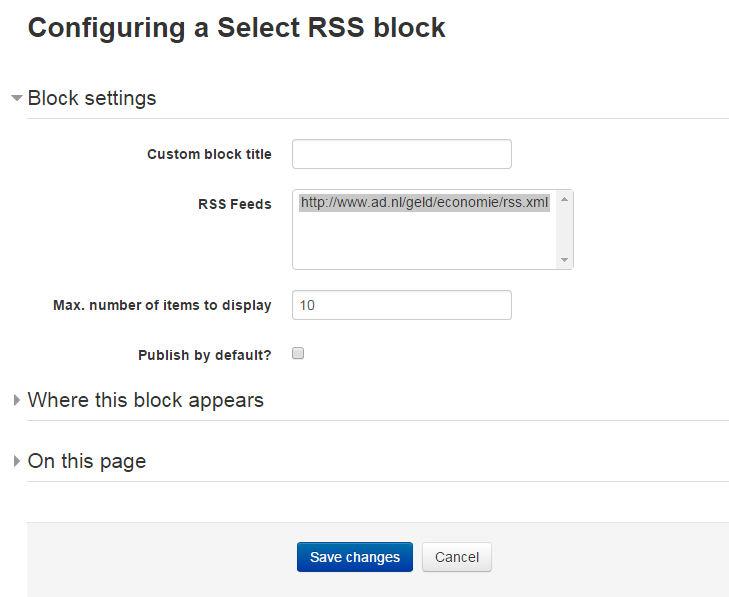Click the Block settings heading text
This screenshot has height=597, width=729.
[x=92, y=98]
